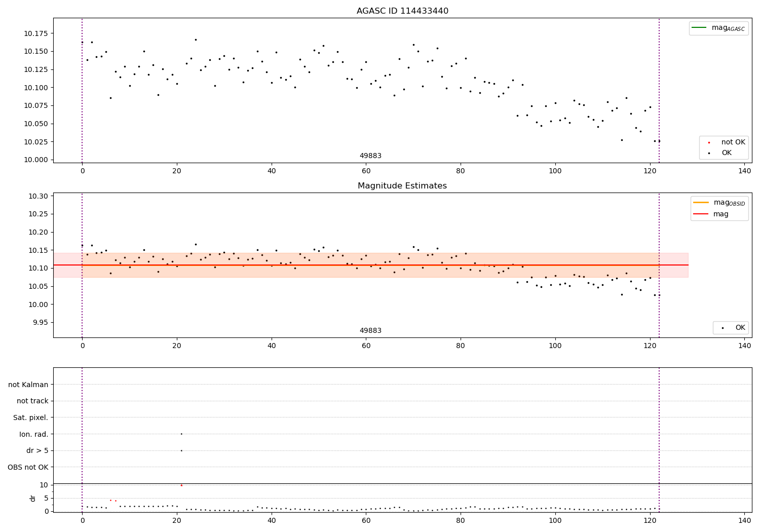The width and height of the screenshot is (760, 532).
Task: Click the 'dr' y-axis label
Action: coord(33,498)
